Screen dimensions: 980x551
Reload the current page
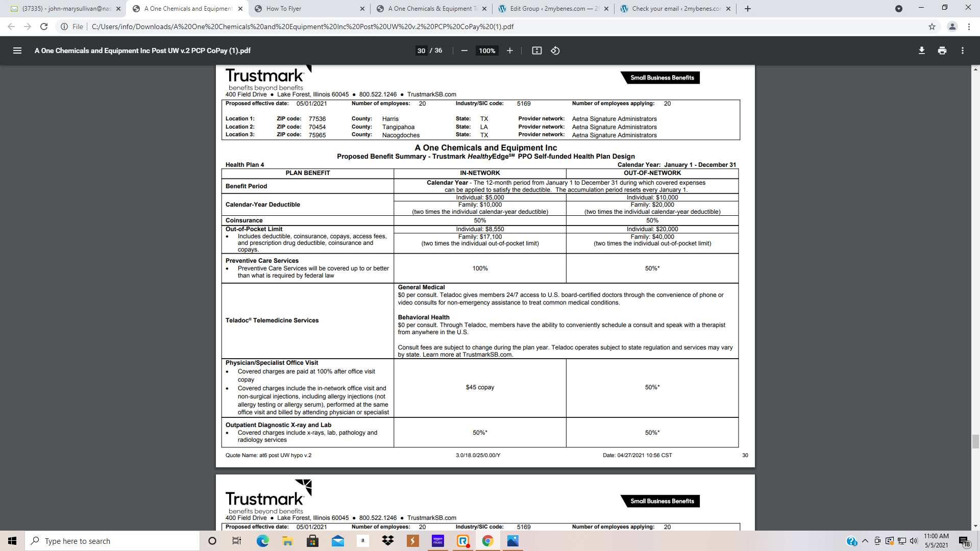[x=44, y=27]
